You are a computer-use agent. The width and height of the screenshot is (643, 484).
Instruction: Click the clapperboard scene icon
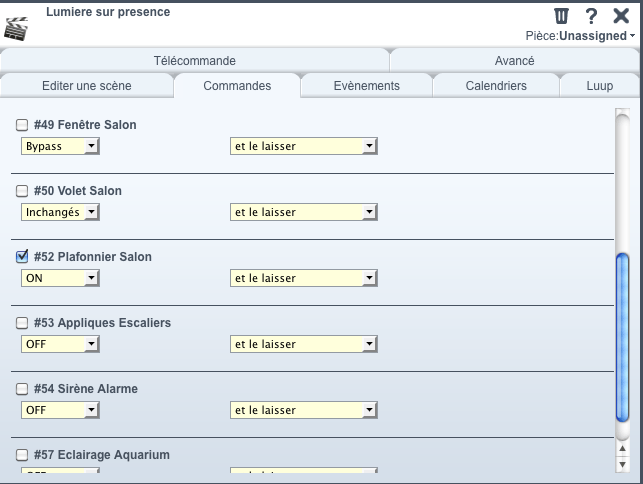16,29
